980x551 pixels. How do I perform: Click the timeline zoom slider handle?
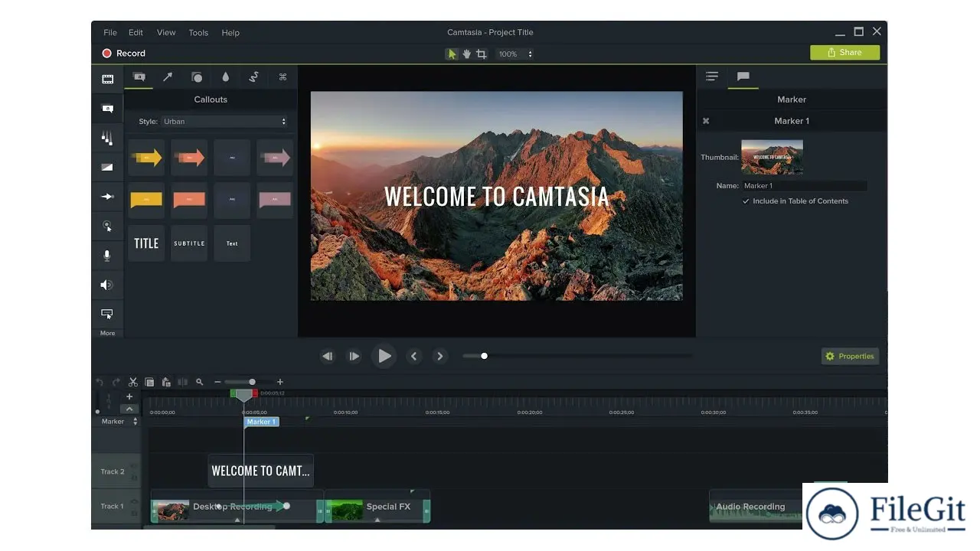click(252, 382)
